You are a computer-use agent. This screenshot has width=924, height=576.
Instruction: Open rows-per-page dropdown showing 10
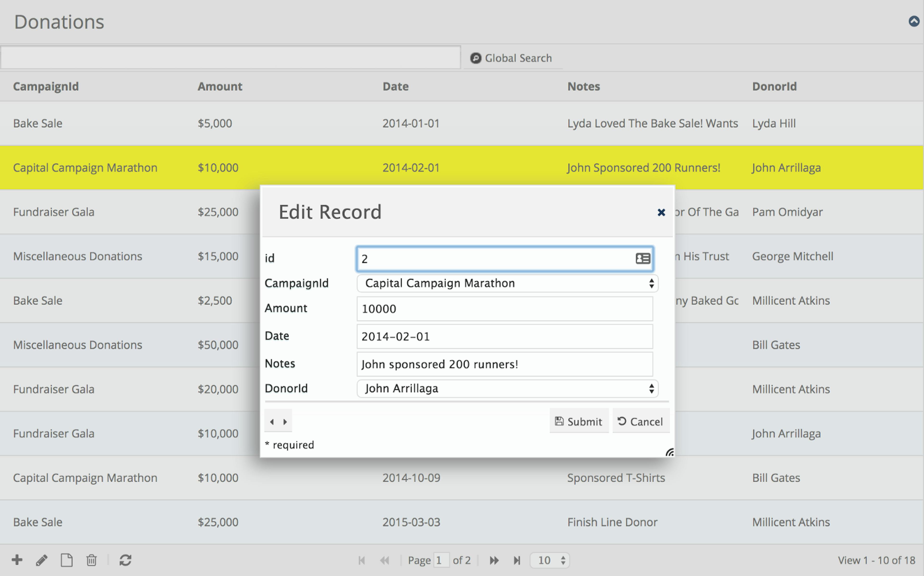click(550, 560)
